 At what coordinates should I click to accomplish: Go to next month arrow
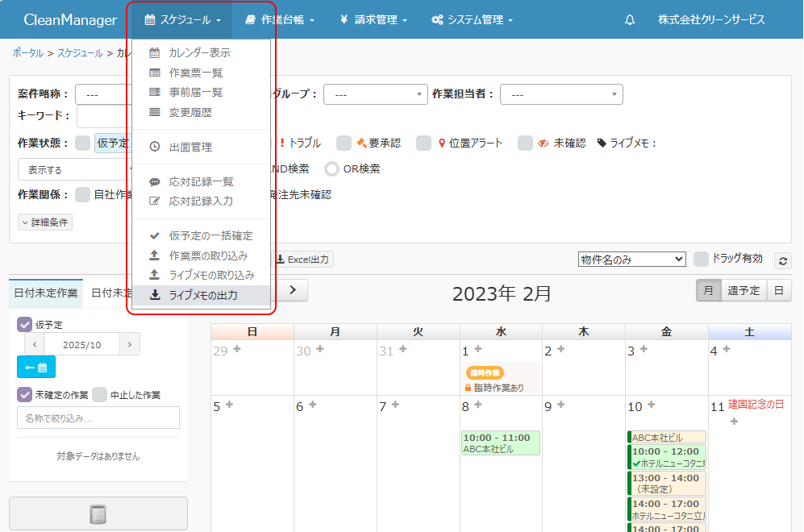point(294,290)
